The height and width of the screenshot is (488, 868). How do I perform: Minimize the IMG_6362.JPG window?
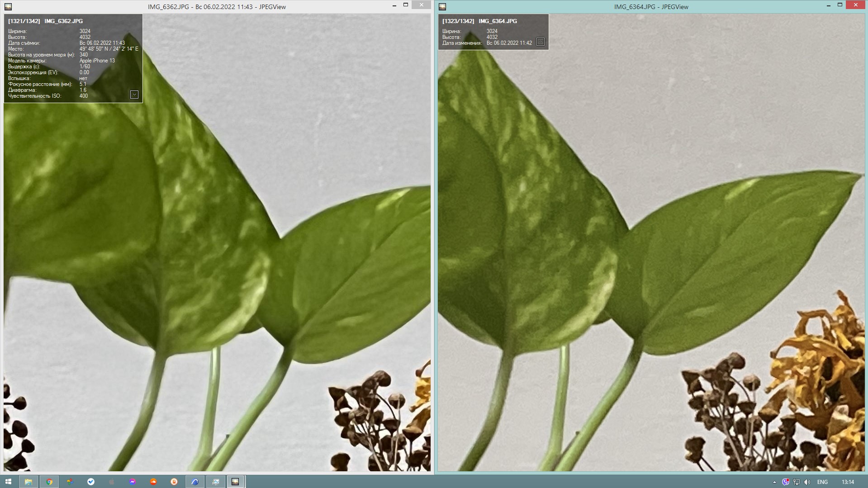pos(394,5)
